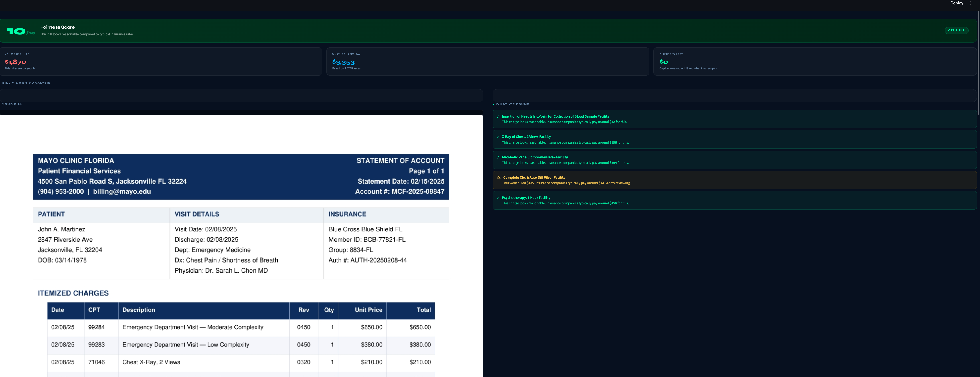Click the warning triangle icon on Complete Cbc finding

[498, 178]
